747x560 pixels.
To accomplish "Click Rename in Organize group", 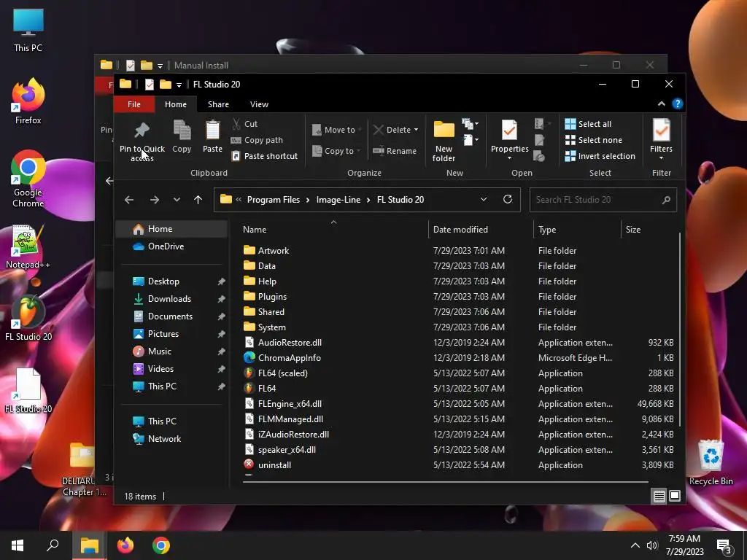I will [395, 151].
